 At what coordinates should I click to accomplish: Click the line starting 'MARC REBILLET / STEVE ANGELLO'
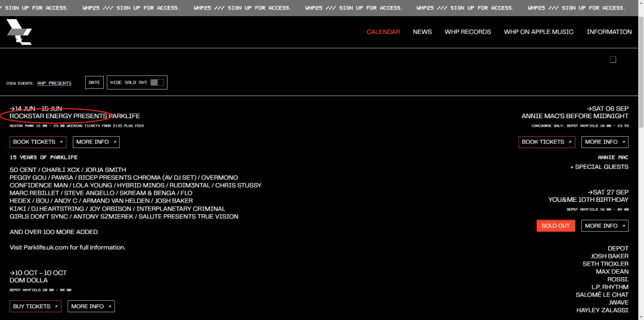coord(101,193)
